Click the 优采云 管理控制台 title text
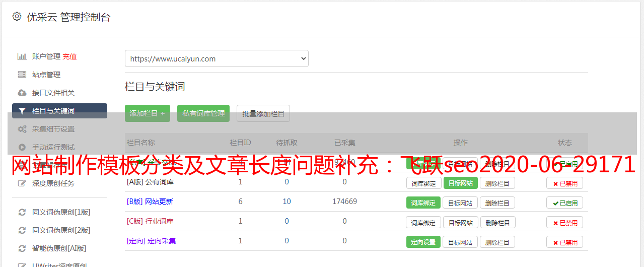 coord(68,17)
